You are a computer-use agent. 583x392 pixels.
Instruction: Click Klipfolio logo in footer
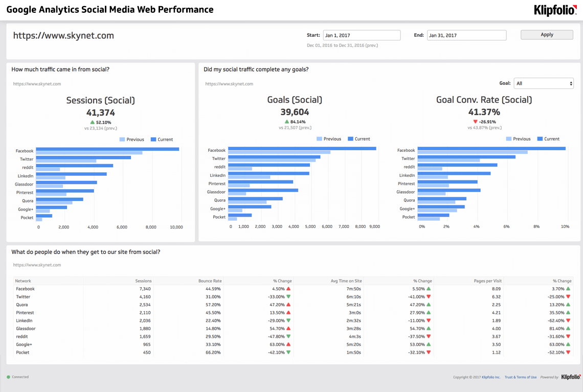pos(571,377)
